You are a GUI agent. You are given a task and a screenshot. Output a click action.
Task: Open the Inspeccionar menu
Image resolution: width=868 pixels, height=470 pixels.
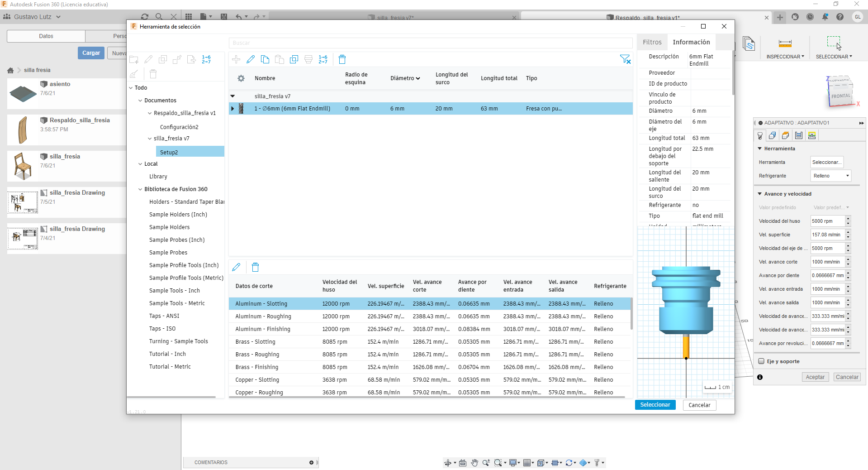pos(785,57)
